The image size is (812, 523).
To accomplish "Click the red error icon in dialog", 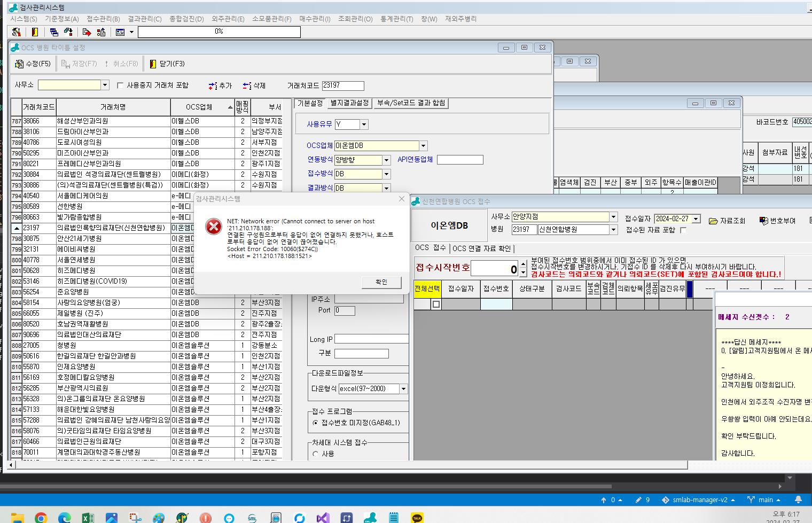I will coord(214,227).
